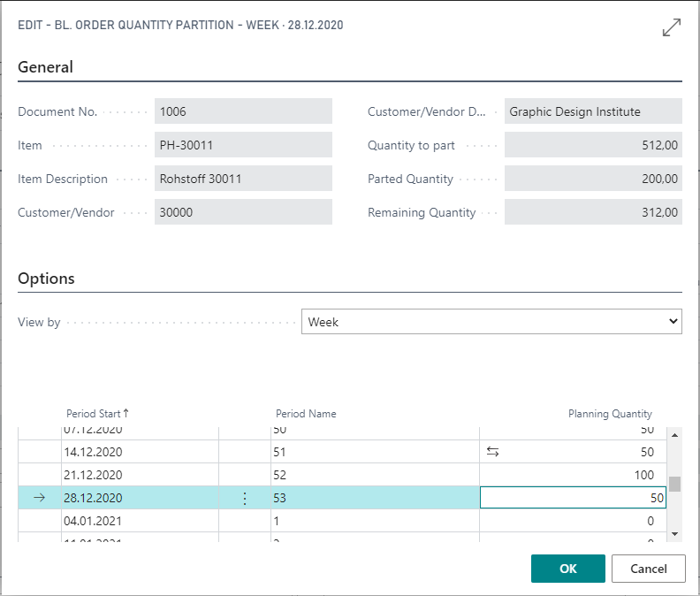Cancel the order quantity partition dialog
This screenshot has height=596, width=700.
click(x=648, y=569)
